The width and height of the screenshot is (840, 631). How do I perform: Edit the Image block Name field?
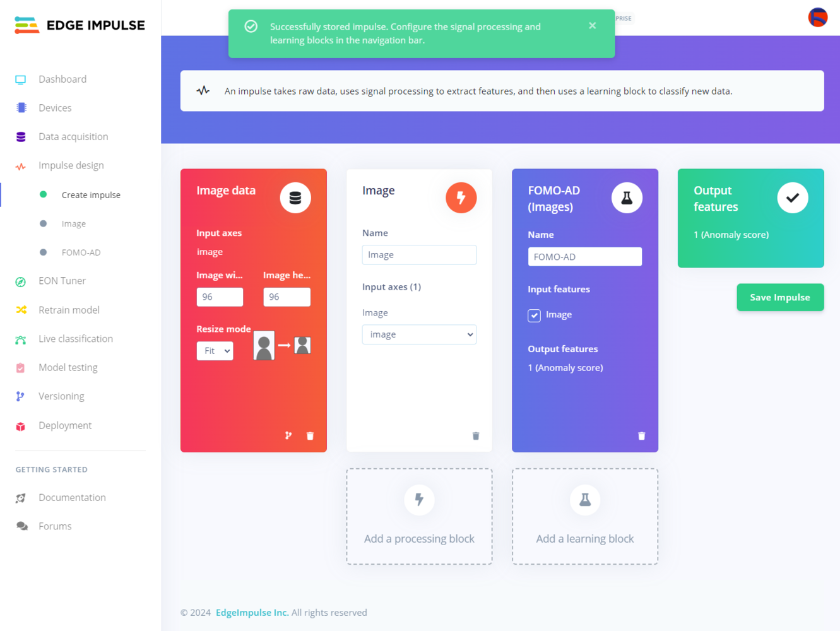(419, 255)
